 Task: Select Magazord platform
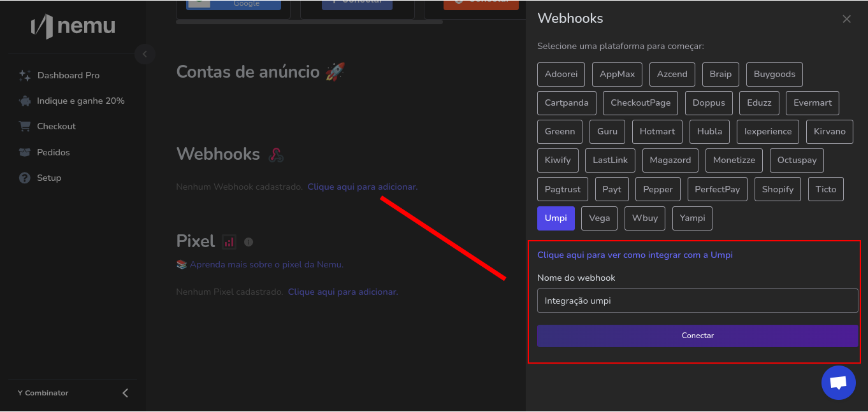(x=670, y=160)
